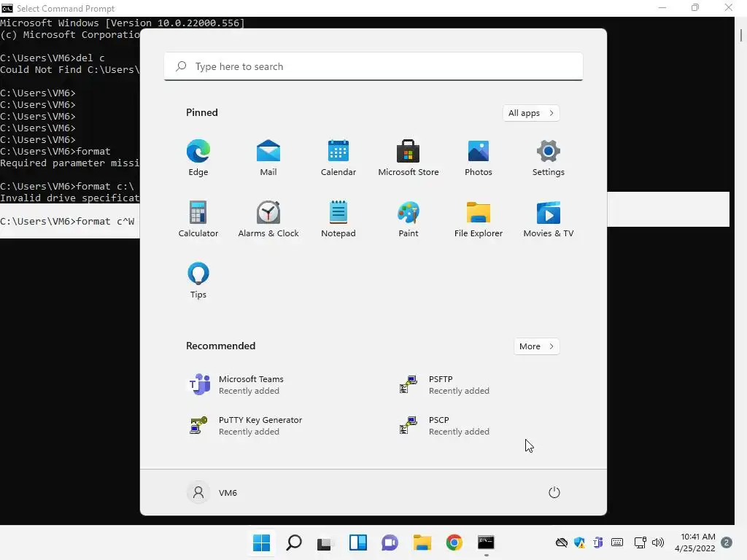Open the Calendar pinned app
Image resolution: width=747 pixels, height=560 pixels.
(338, 158)
